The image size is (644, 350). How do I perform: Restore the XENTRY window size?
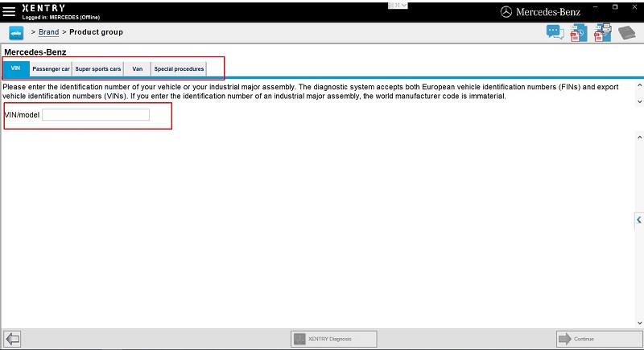(615, 7)
